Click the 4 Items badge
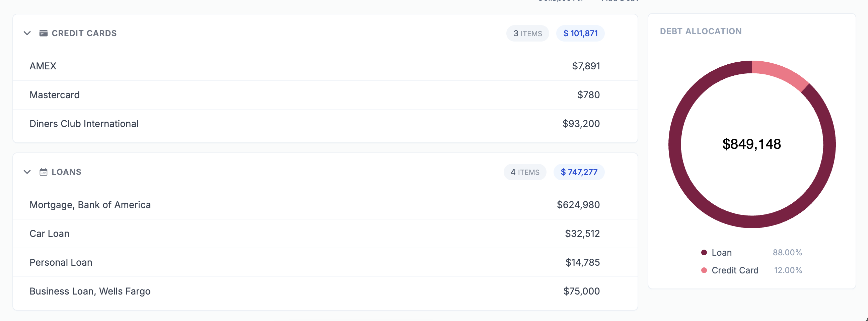This screenshot has height=321, width=868. (x=525, y=172)
